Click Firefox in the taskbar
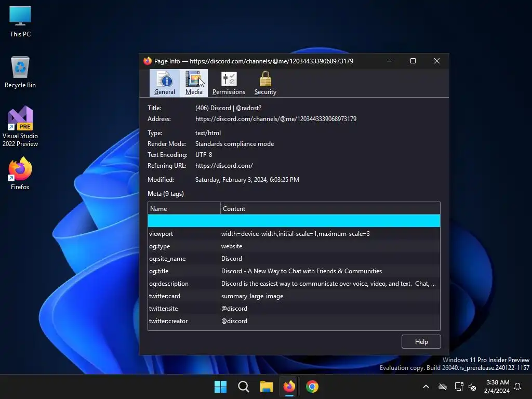 (x=289, y=387)
